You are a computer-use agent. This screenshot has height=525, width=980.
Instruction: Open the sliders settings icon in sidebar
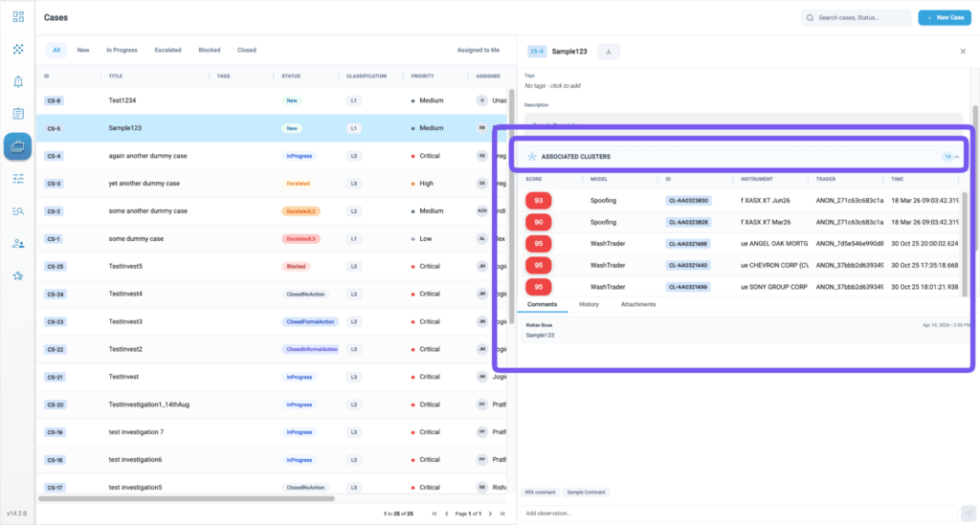(18, 179)
